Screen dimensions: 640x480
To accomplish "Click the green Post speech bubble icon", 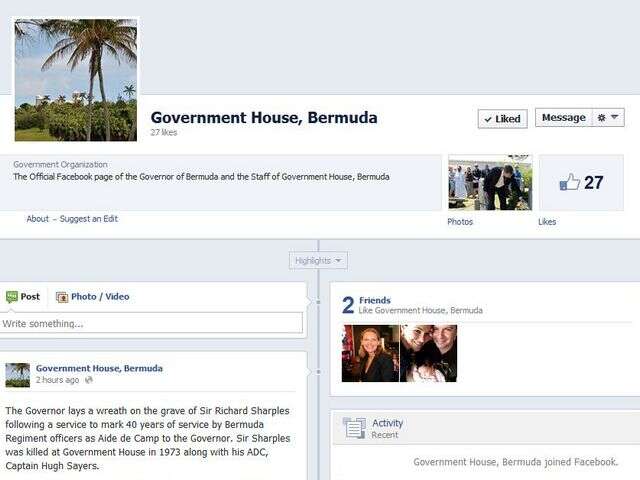I will coord(12,297).
